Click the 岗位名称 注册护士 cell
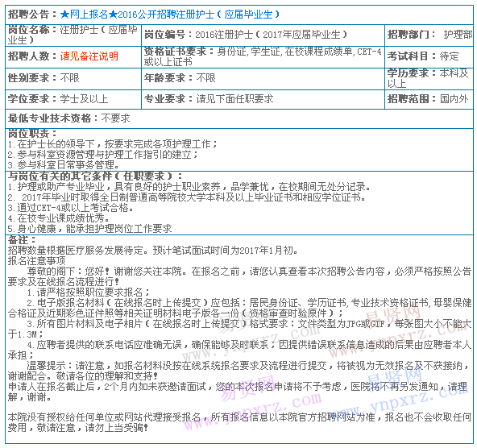Image resolution: width=477 pixels, height=448 pixels. click(x=73, y=35)
